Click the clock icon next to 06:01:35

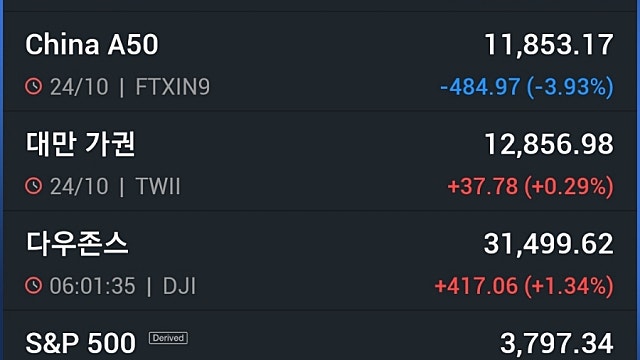[33, 285]
